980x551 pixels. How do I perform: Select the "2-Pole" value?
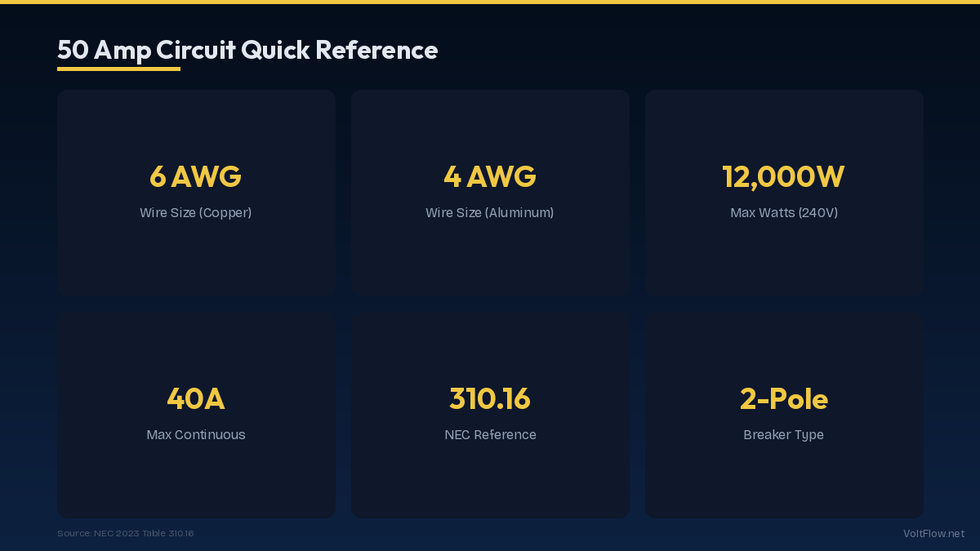[x=784, y=398]
